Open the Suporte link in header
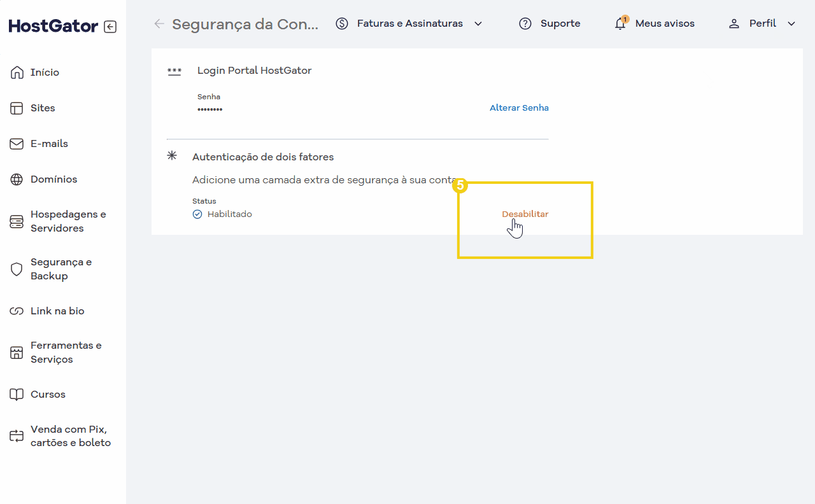 click(x=560, y=24)
